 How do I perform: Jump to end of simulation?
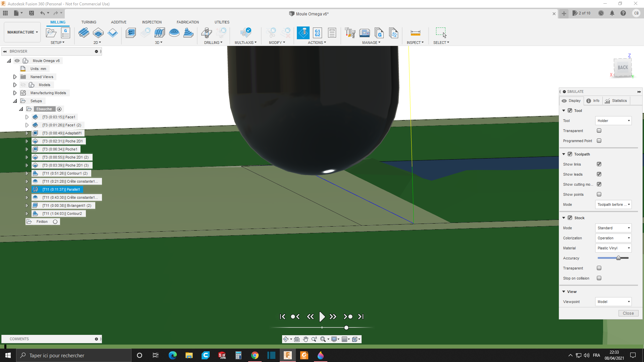coord(361,316)
